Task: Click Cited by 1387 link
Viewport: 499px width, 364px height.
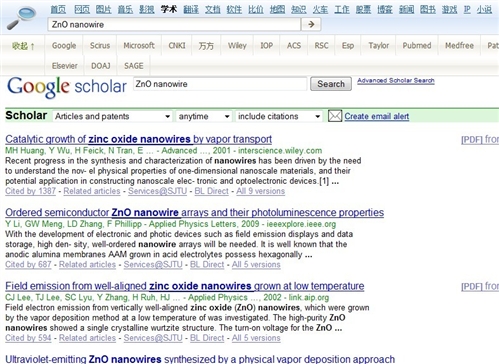Action: tap(30, 191)
